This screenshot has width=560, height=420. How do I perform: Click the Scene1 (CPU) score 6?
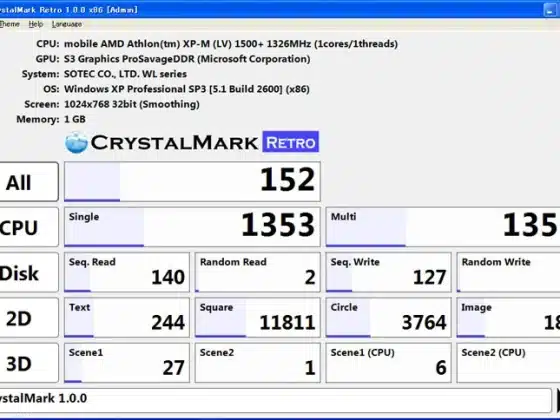[x=389, y=363]
